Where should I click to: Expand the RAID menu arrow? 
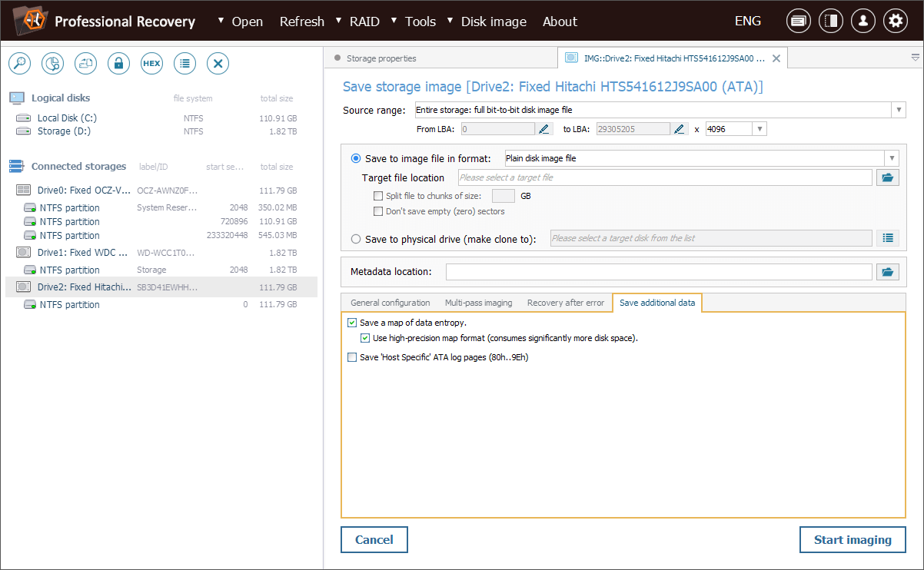pyautogui.click(x=340, y=20)
